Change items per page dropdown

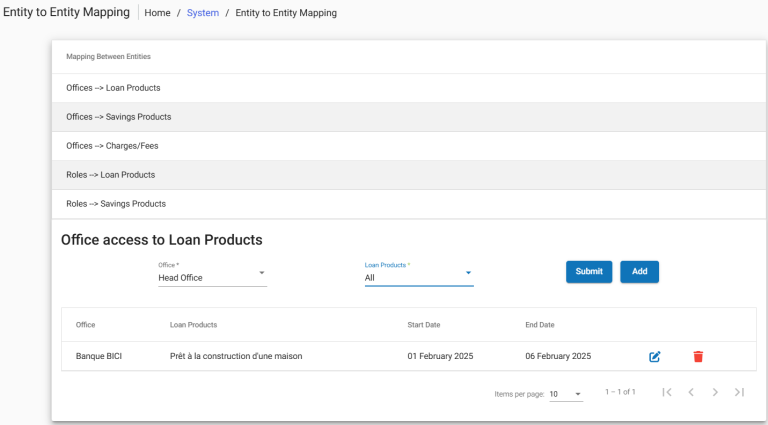[x=566, y=394]
